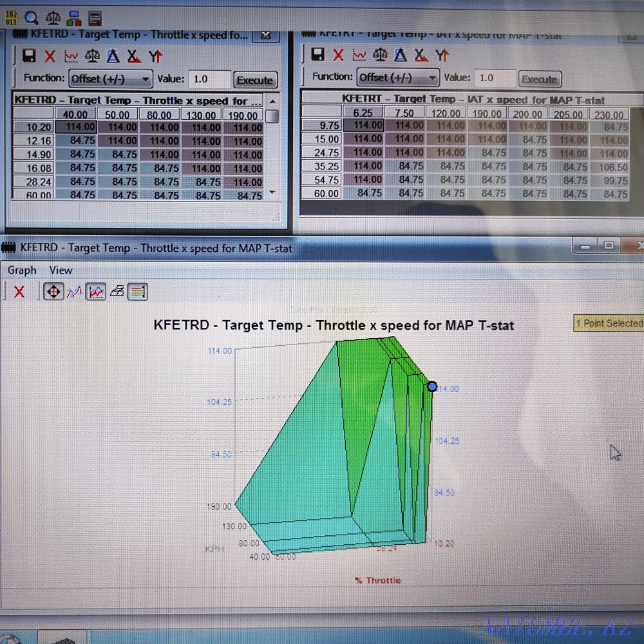Open Function dropdown in KFETRD window
644x644 pixels.
click(x=110, y=79)
